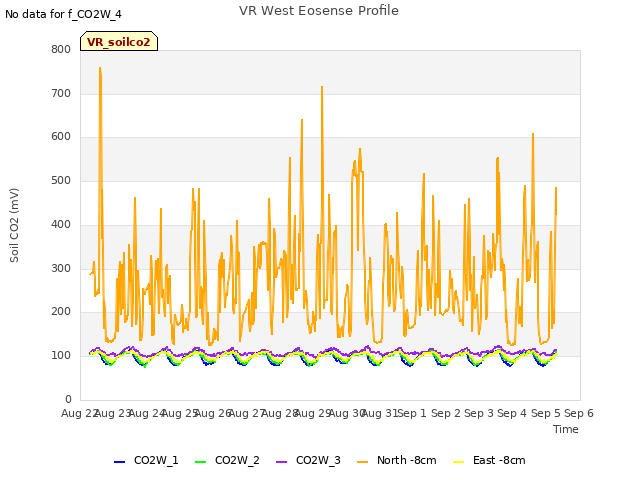Click the green CO2W_2 legend swatch
The width and height of the screenshot is (640, 480).
[200, 462]
